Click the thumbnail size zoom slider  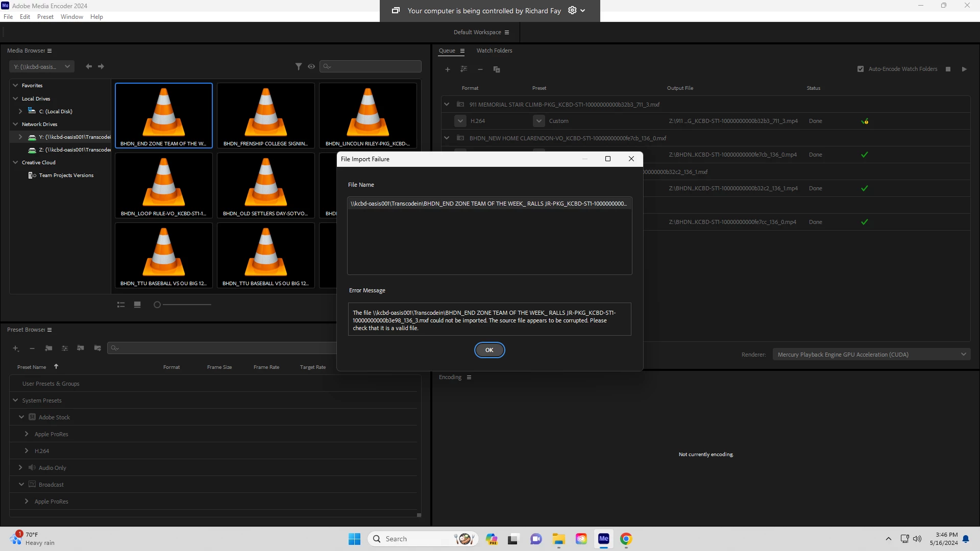point(157,305)
